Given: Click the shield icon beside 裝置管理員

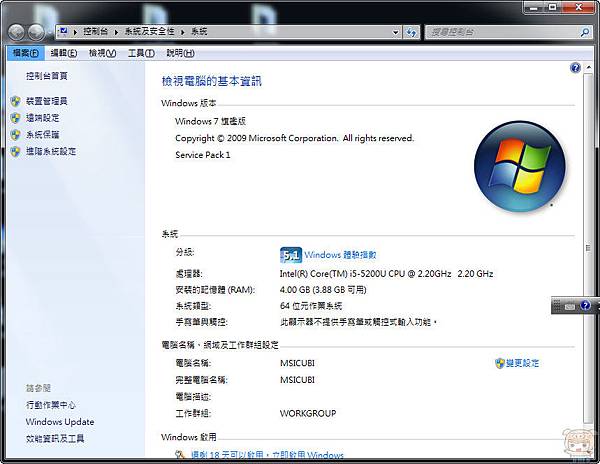Looking at the screenshot, I should 15,101.
